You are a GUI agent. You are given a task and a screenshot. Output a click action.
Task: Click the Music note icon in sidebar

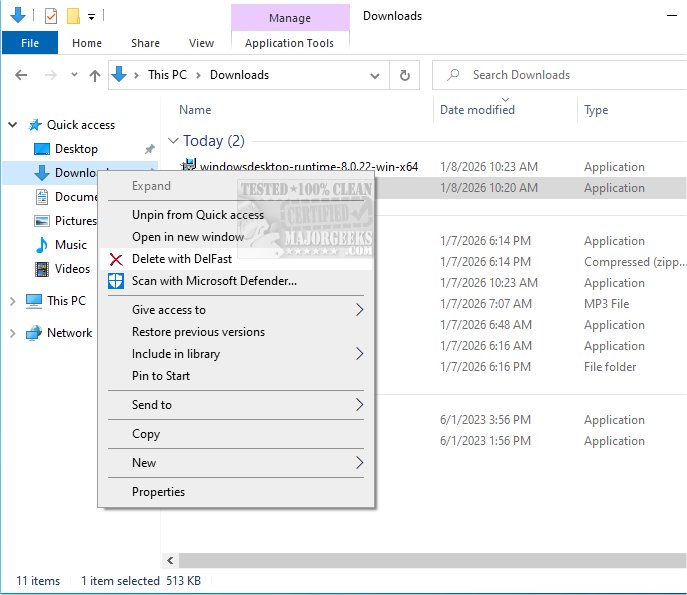click(x=42, y=245)
